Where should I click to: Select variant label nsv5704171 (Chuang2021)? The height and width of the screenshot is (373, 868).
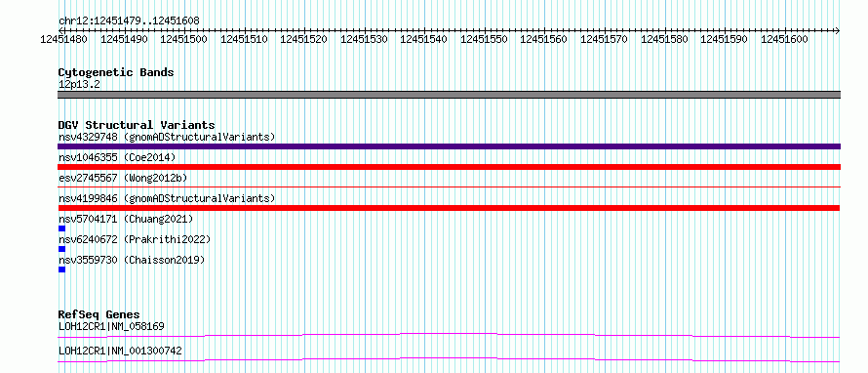pyautogui.click(x=126, y=219)
